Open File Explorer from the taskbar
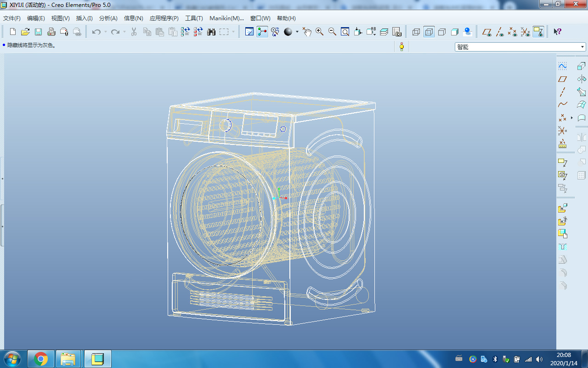This screenshot has width=588, height=368. [x=68, y=359]
